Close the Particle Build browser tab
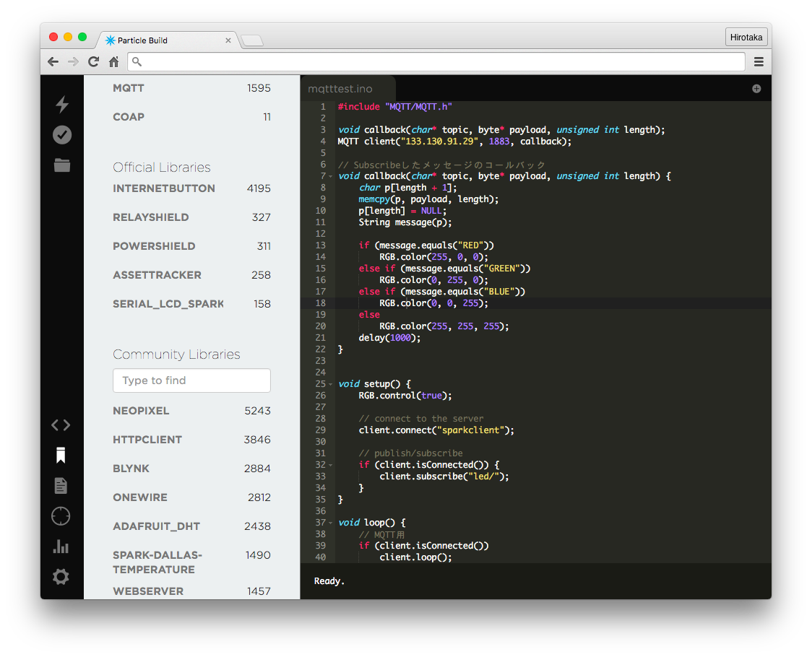 tap(228, 40)
